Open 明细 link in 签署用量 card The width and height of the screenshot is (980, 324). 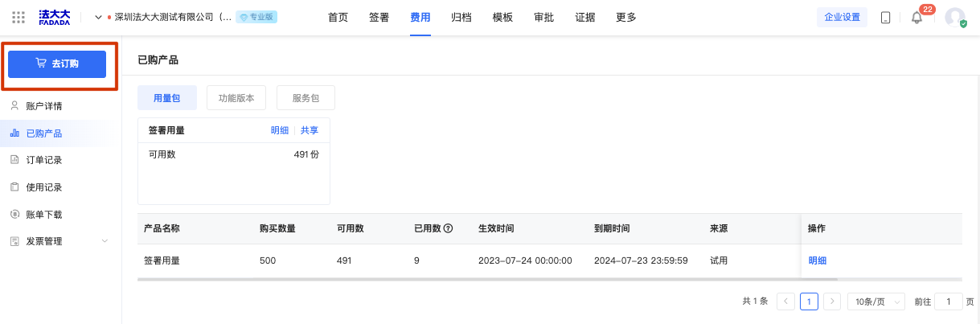point(280,130)
